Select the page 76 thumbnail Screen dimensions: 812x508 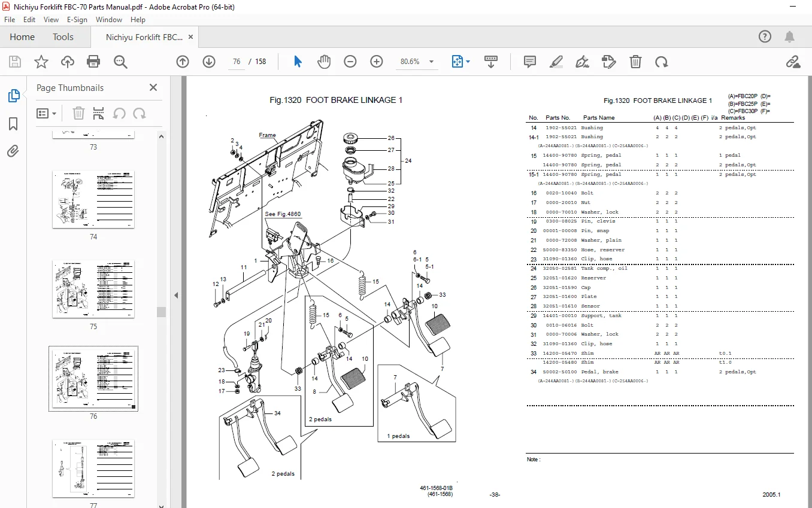pyautogui.click(x=93, y=378)
